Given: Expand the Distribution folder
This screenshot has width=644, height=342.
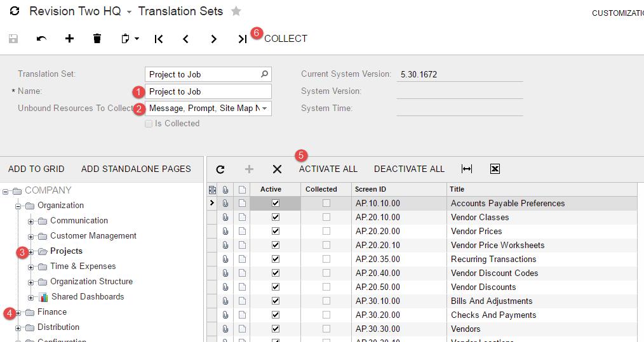Looking at the screenshot, I should (18, 329).
